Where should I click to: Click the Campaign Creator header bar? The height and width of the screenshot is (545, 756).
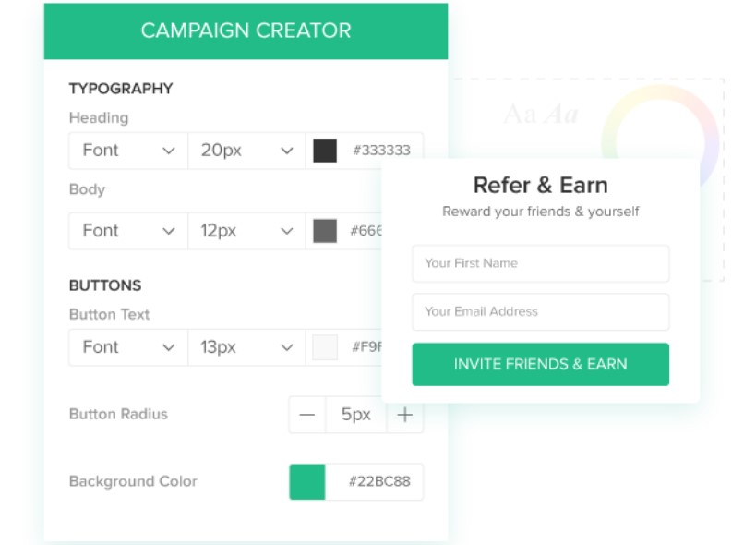pyautogui.click(x=246, y=30)
